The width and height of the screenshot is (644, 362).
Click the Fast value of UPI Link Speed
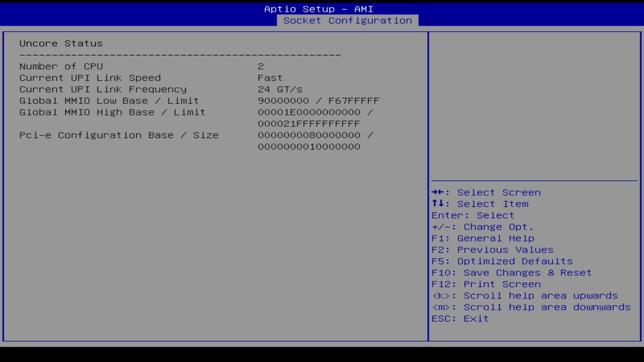[270, 77]
